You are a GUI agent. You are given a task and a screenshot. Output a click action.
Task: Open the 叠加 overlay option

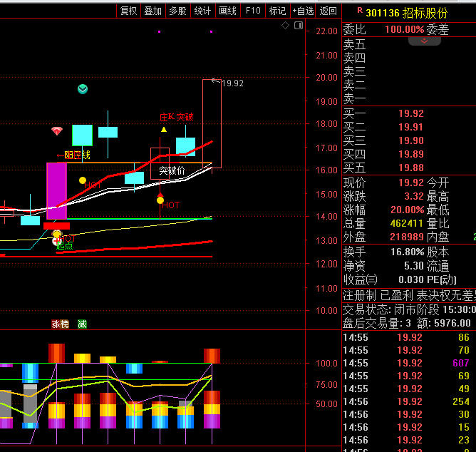152,11
